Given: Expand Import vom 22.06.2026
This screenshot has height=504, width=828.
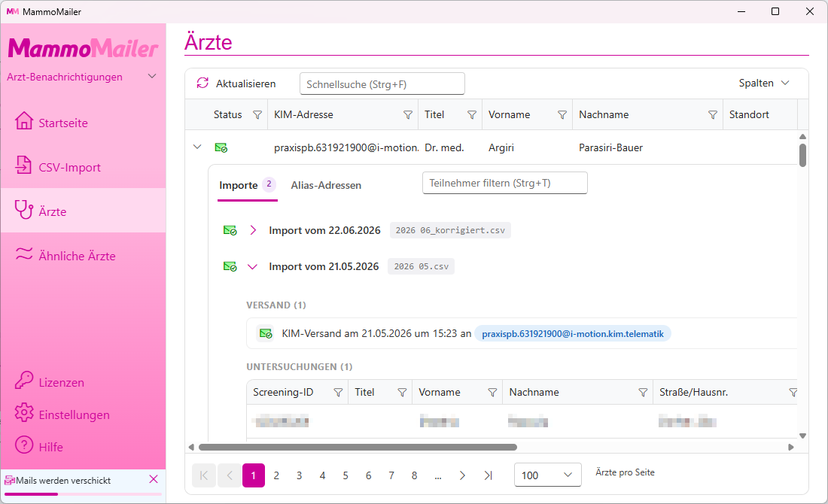Looking at the screenshot, I should pyautogui.click(x=253, y=230).
